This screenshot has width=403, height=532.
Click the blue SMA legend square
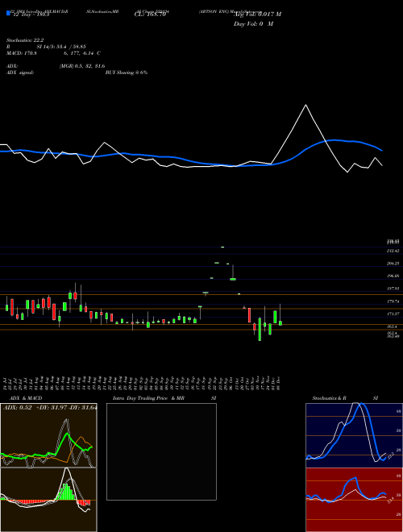coord(8,14)
